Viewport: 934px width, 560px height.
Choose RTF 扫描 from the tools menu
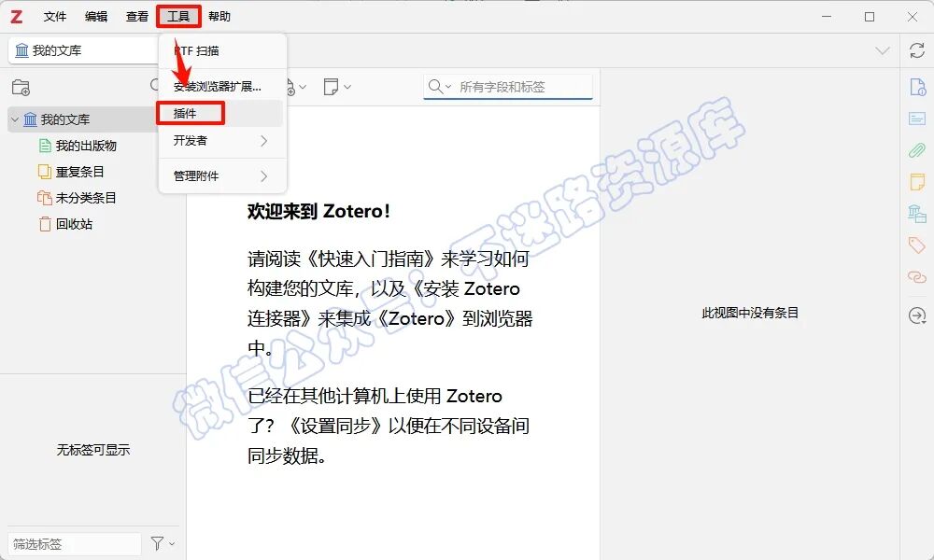coord(222,51)
